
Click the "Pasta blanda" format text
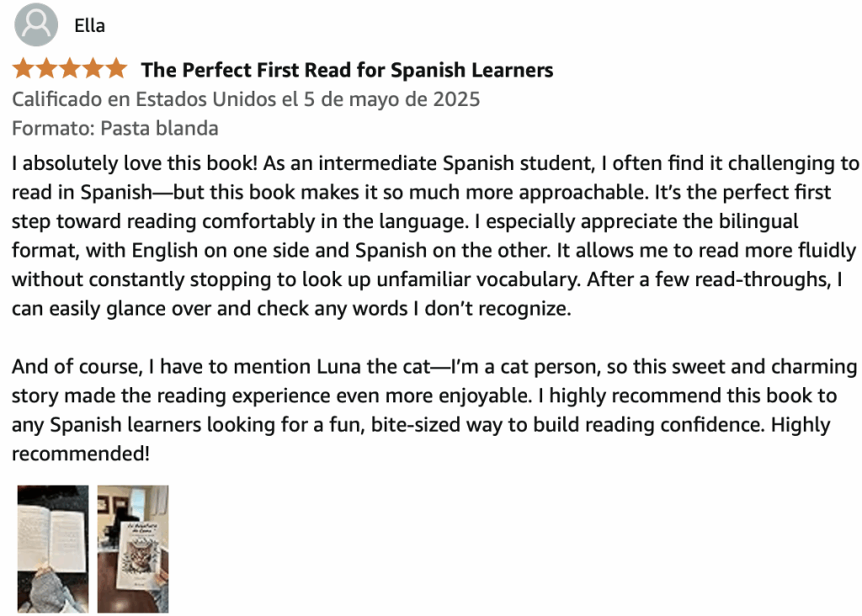[x=159, y=128]
